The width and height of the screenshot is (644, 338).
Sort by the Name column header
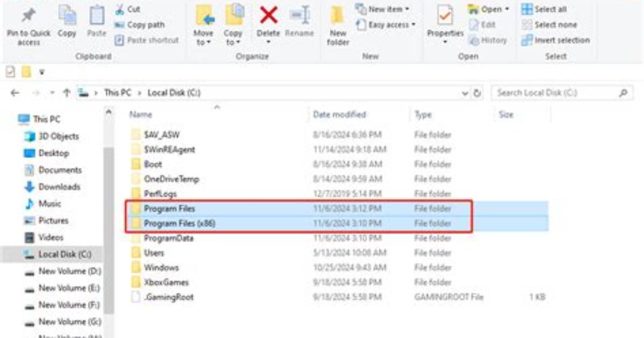(x=141, y=115)
